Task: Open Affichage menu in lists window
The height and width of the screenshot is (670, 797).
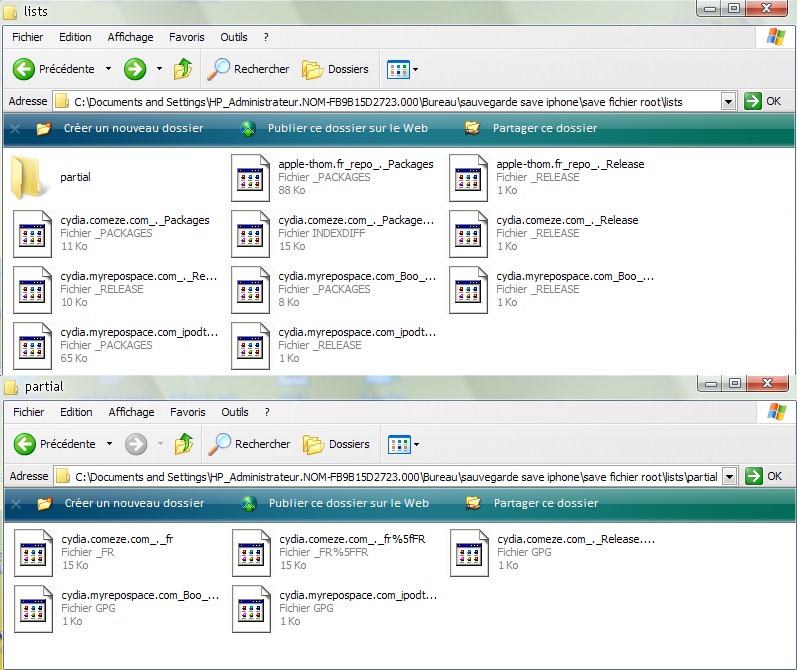Action: coord(130,37)
